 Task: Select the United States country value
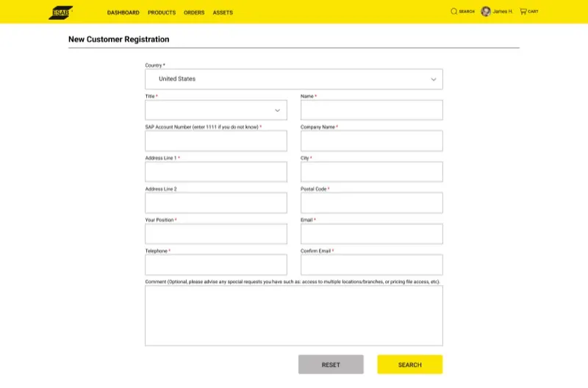[177, 79]
